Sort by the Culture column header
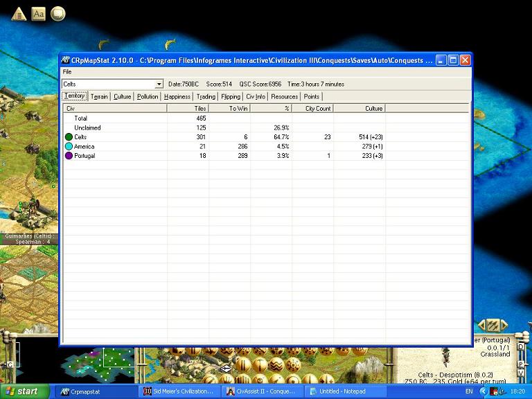 click(360, 109)
